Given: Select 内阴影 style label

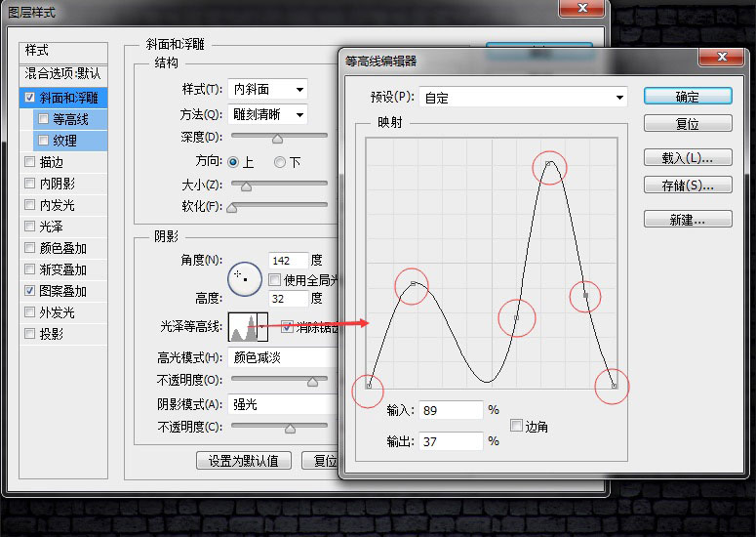Looking at the screenshot, I should tap(58, 184).
